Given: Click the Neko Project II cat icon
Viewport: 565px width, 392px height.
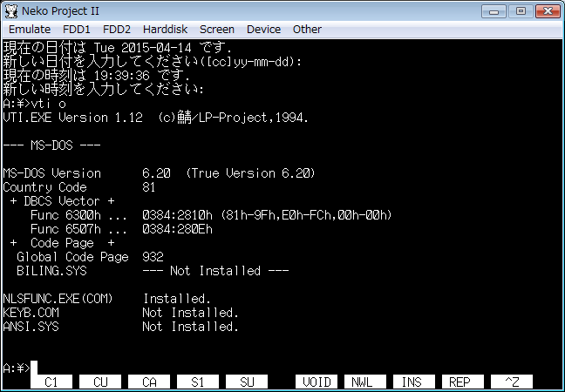Looking at the screenshot, I should [11, 11].
